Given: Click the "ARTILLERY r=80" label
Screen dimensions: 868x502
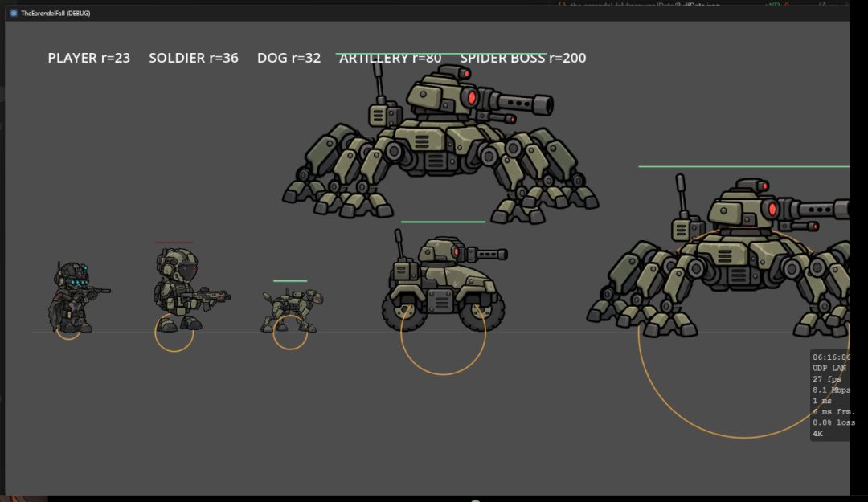Looking at the screenshot, I should 391,58.
